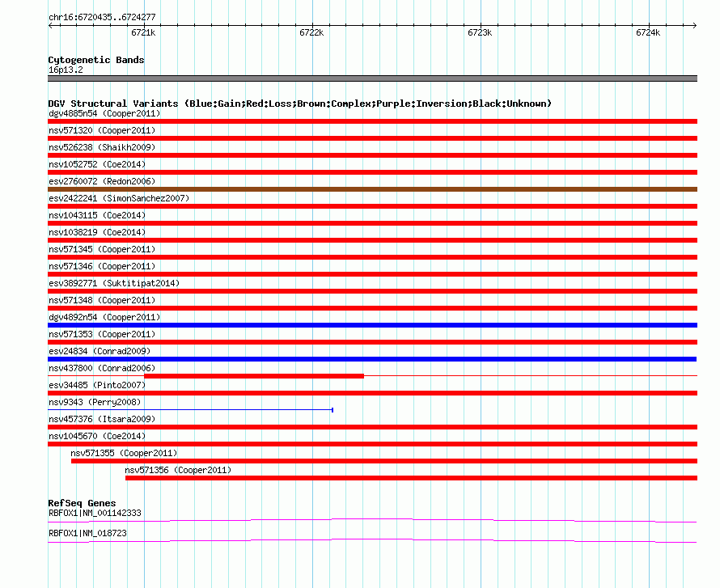Click the red bar under nsv571355
The width and height of the screenshot is (720, 588).
pyautogui.click(x=384, y=461)
